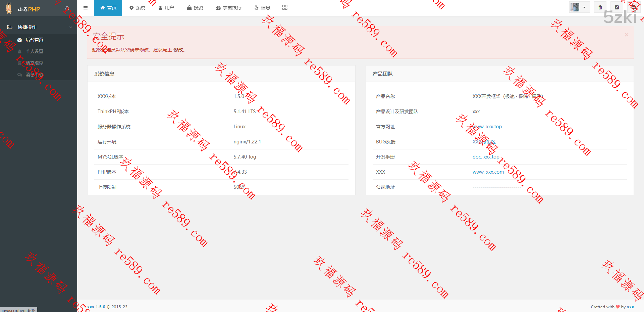Open the 宇宙银行 menu

tap(228, 8)
